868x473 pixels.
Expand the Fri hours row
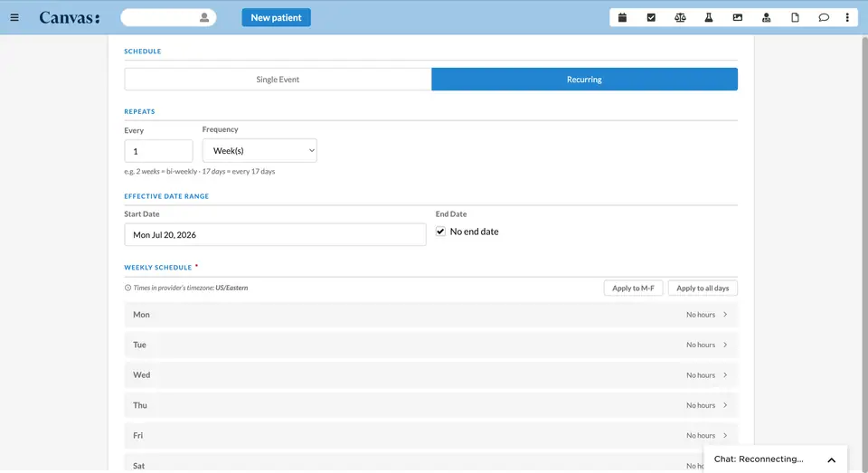430,435
